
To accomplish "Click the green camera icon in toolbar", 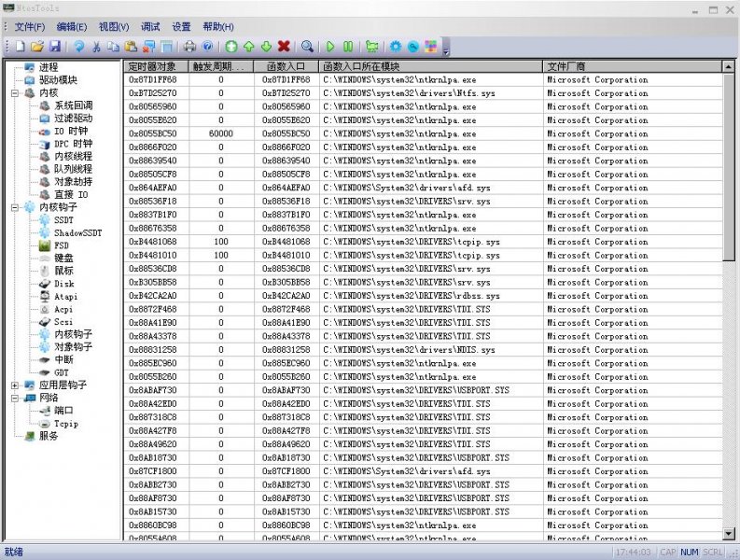I will (372, 47).
